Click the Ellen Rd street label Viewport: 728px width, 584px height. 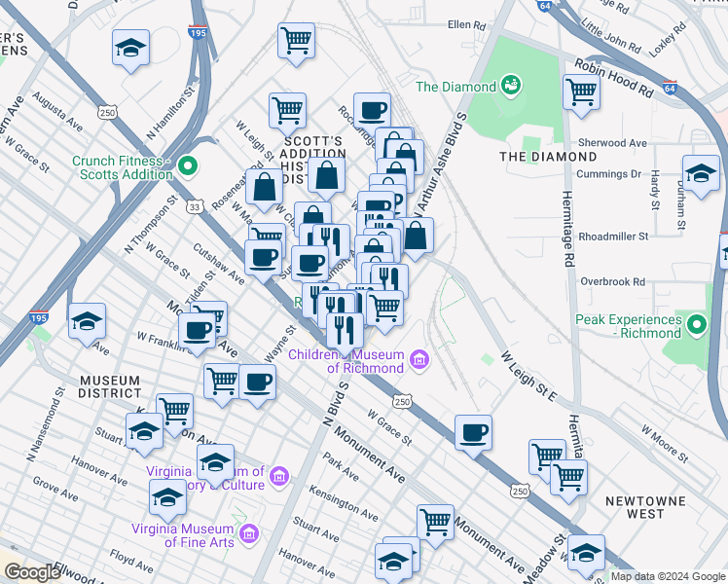(x=466, y=24)
